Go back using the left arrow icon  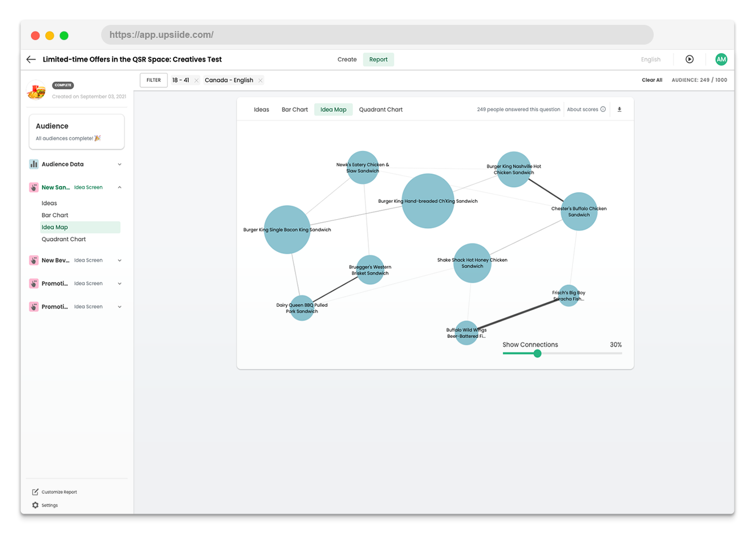(x=31, y=59)
